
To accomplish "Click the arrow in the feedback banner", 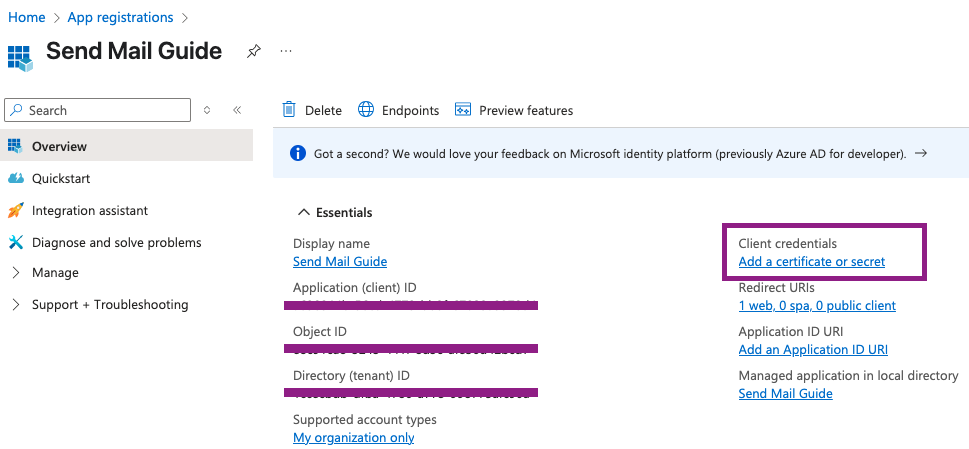I will pos(921,153).
